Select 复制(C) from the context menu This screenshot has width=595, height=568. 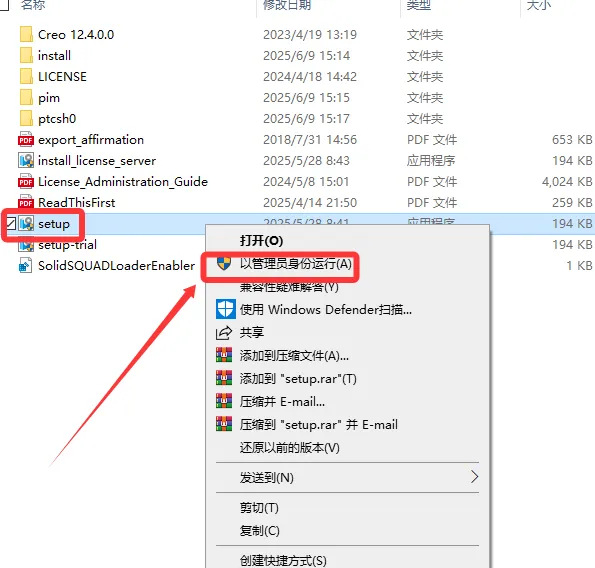pos(260,530)
